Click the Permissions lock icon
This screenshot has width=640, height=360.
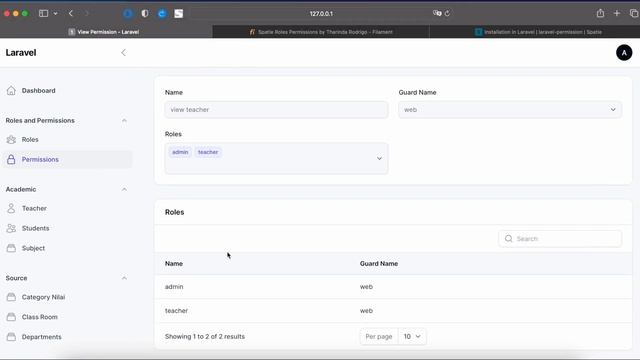[x=11, y=160]
